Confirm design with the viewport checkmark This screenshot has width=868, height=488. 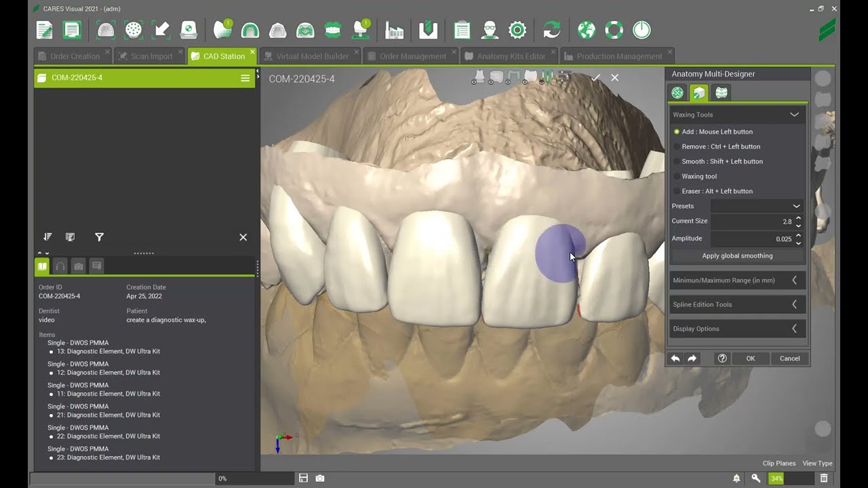tap(595, 78)
